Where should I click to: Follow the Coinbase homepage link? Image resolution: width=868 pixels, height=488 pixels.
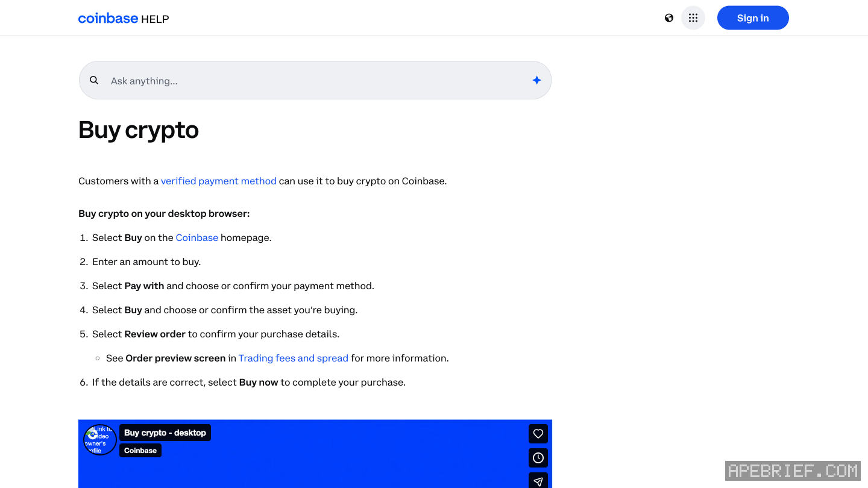(197, 237)
